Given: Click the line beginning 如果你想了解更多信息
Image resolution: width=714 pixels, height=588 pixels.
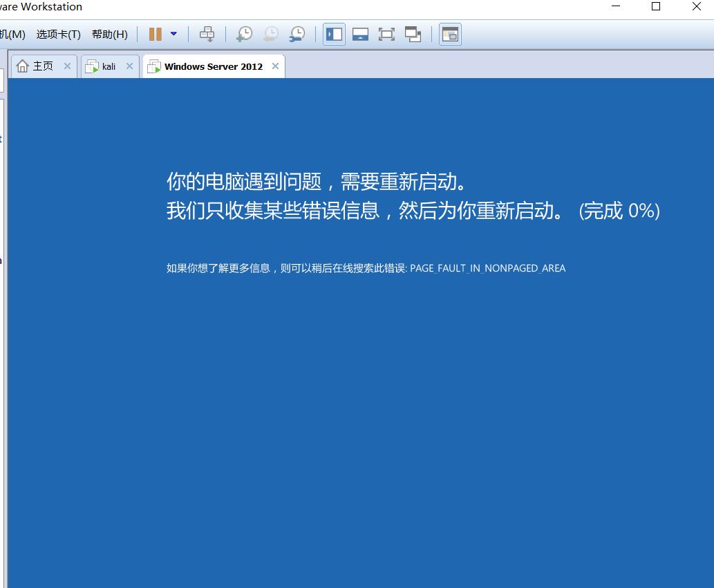Looking at the screenshot, I should [x=366, y=268].
